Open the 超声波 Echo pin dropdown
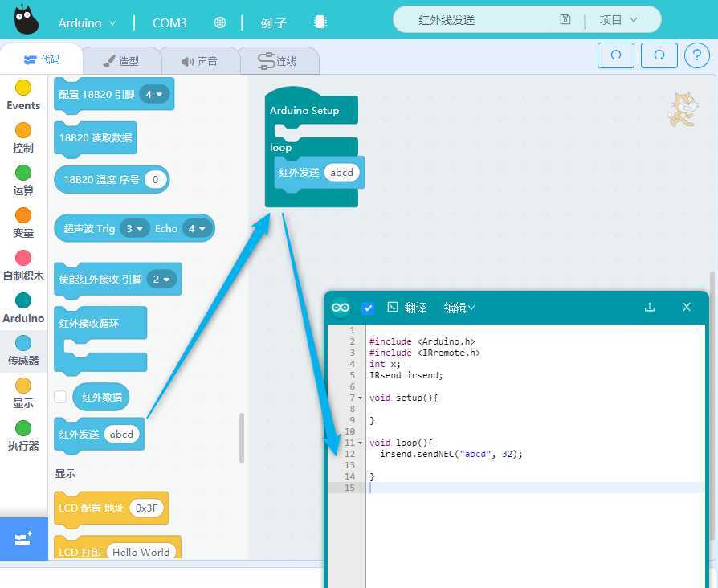718x588 pixels. 198,228
